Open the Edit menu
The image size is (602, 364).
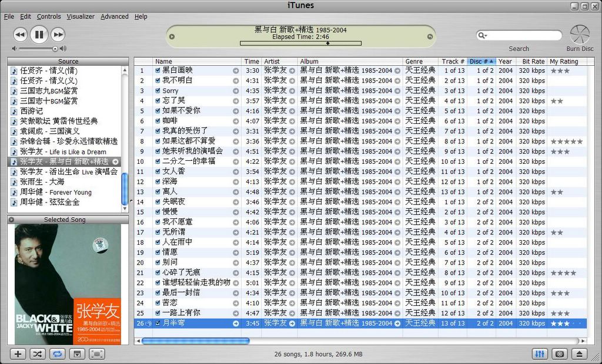pyautogui.click(x=25, y=16)
